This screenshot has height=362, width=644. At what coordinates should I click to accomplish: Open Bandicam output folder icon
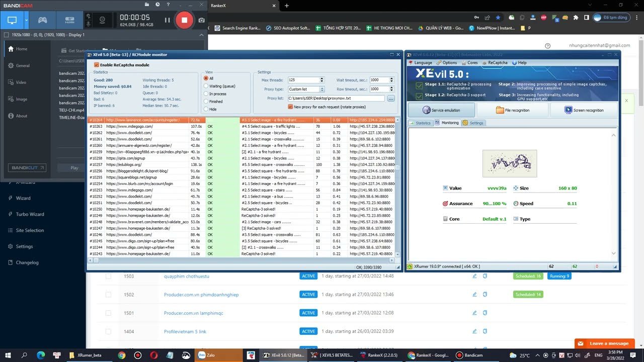pos(147,4)
